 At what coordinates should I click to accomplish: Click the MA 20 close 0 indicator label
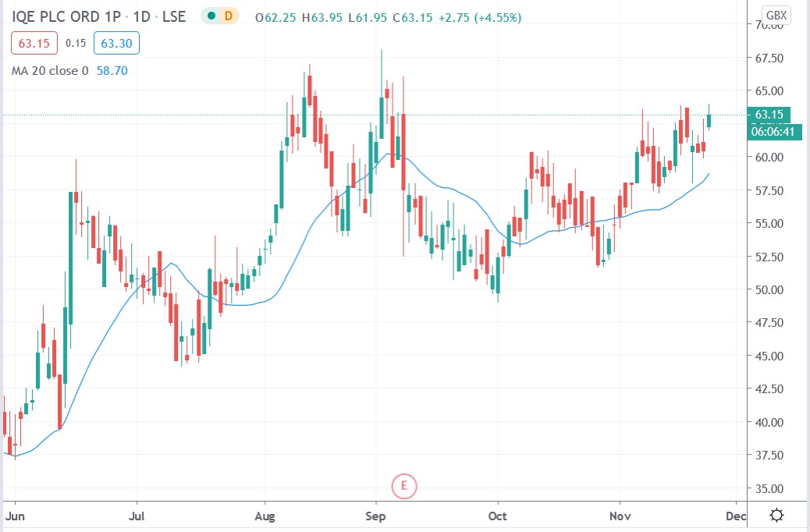(50, 71)
